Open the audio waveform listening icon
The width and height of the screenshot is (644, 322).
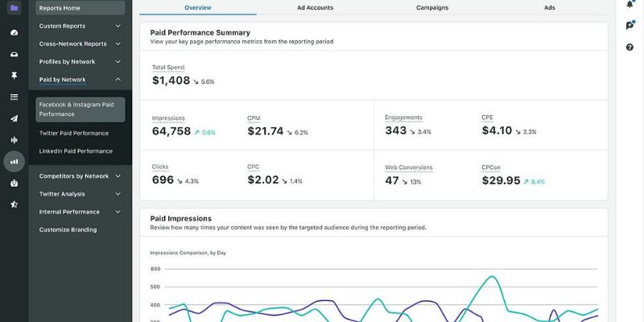coord(14,140)
